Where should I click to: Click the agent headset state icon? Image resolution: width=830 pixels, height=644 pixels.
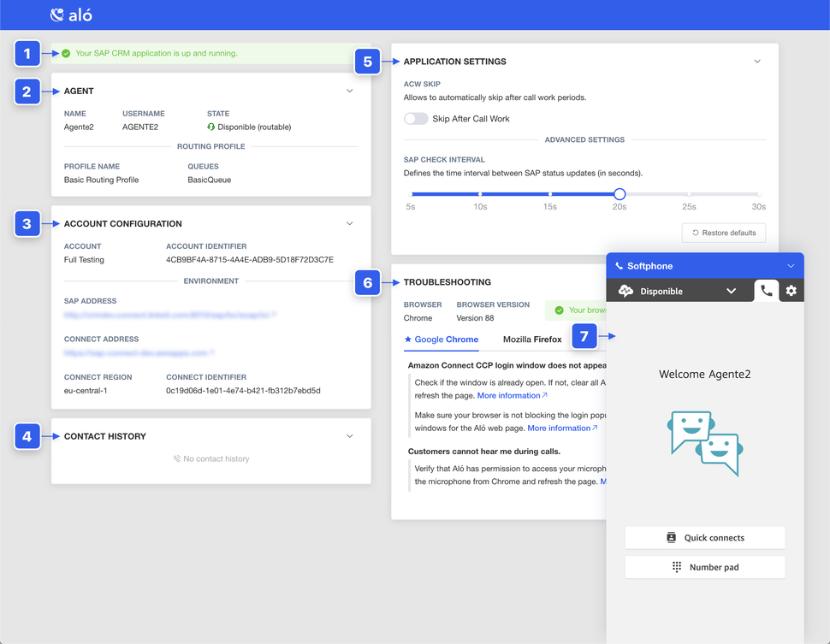click(x=211, y=127)
